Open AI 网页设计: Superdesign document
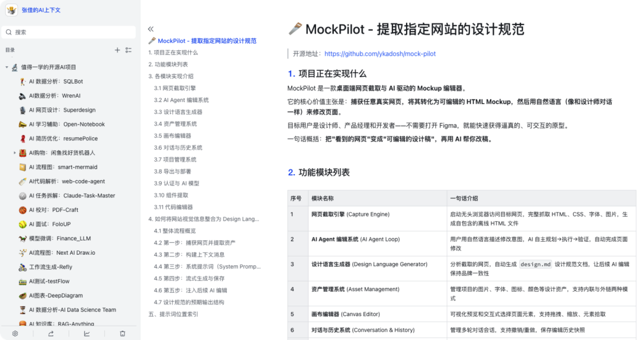 point(62,110)
